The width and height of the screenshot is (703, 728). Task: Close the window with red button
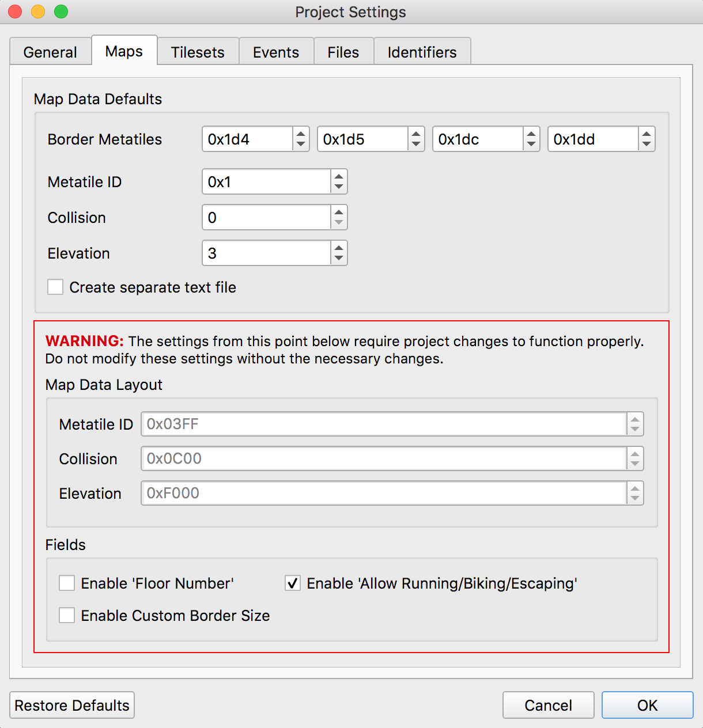click(x=15, y=12)
